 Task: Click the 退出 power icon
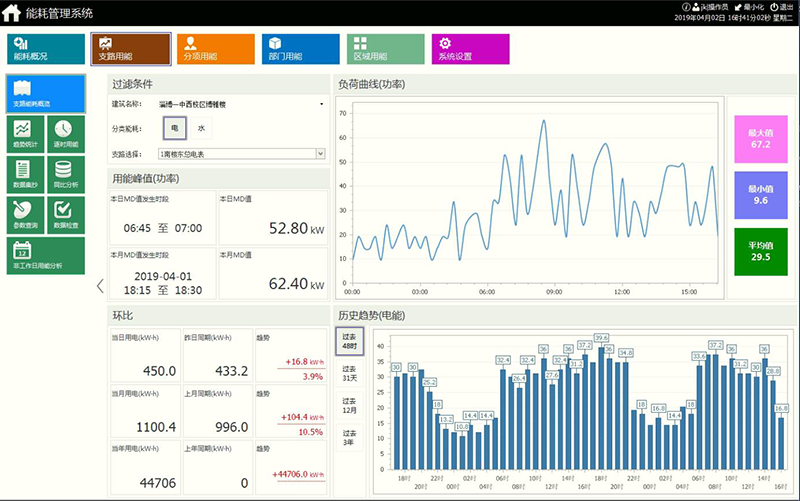[x=776, y=6]
